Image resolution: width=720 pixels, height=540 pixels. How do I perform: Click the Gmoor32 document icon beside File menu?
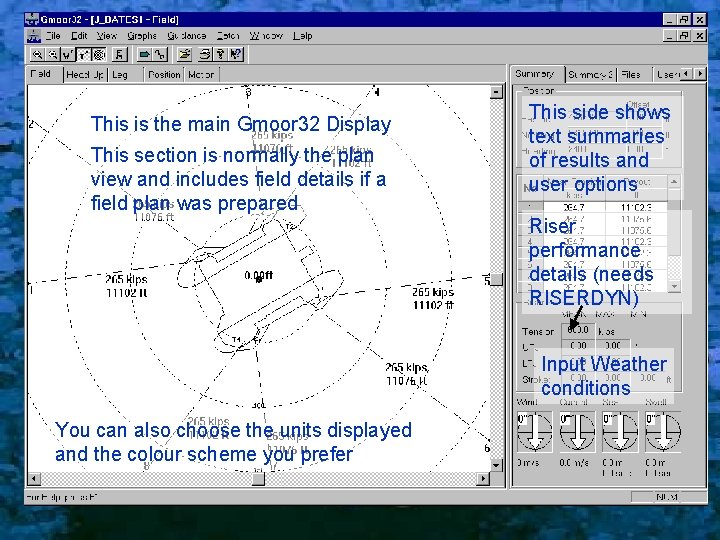pyautogui.click(x=33, y=36)
